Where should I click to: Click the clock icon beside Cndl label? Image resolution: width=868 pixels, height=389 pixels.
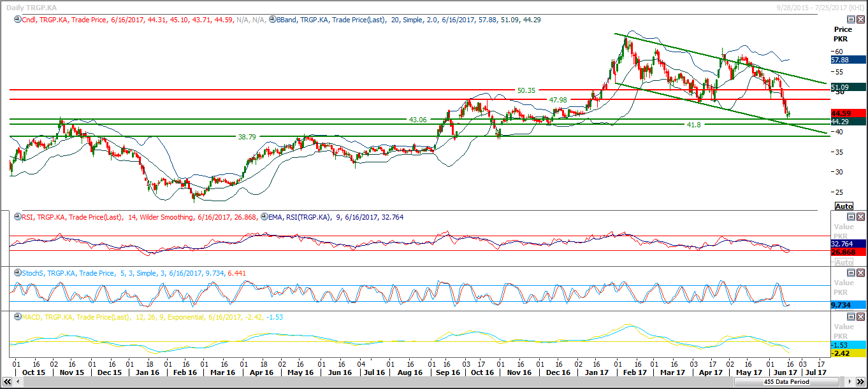[x=17, y=20]
